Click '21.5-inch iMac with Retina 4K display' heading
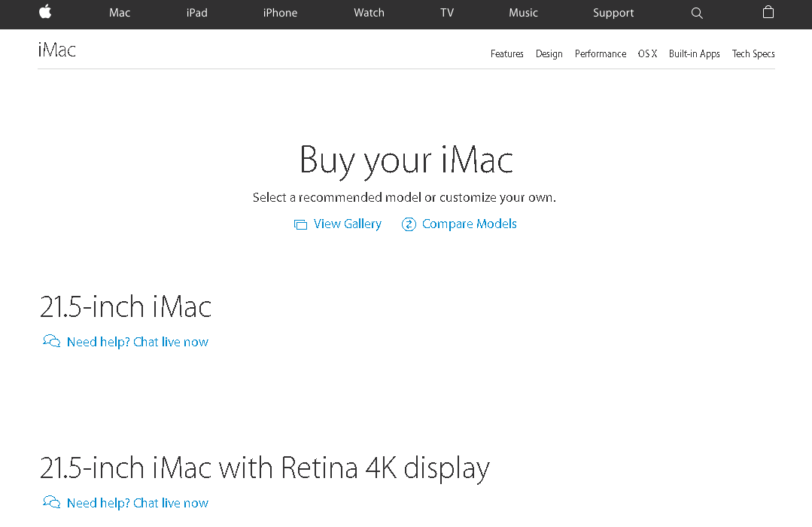Image resolution: width=812 pixels, height=527 pixels. point(265,468)
